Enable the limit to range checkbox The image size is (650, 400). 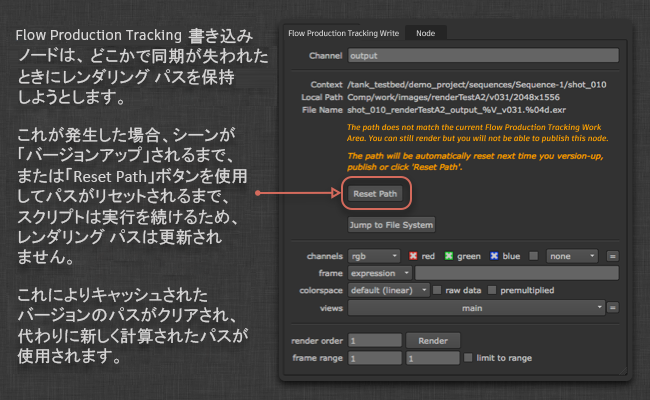tap(468, 358)
